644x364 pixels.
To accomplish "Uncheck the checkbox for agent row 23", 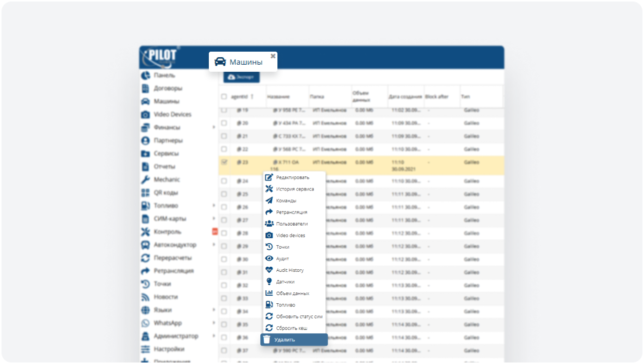I will (x=224, y=162).
